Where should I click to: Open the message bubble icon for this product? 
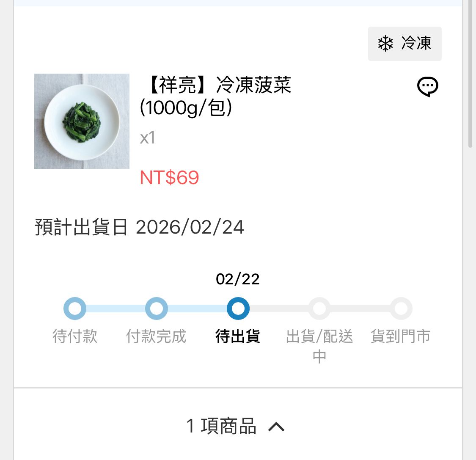coord(427,87)
